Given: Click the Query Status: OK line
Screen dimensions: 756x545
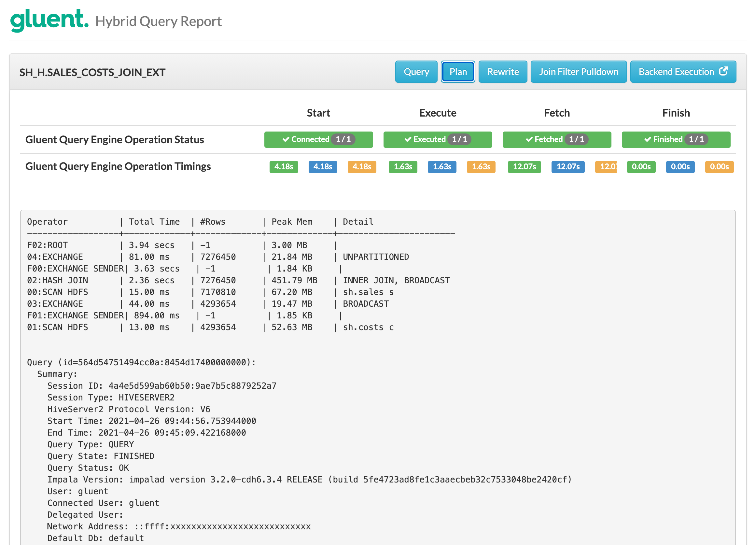Looking at the screenshot, I should click(x=88, y=468).
